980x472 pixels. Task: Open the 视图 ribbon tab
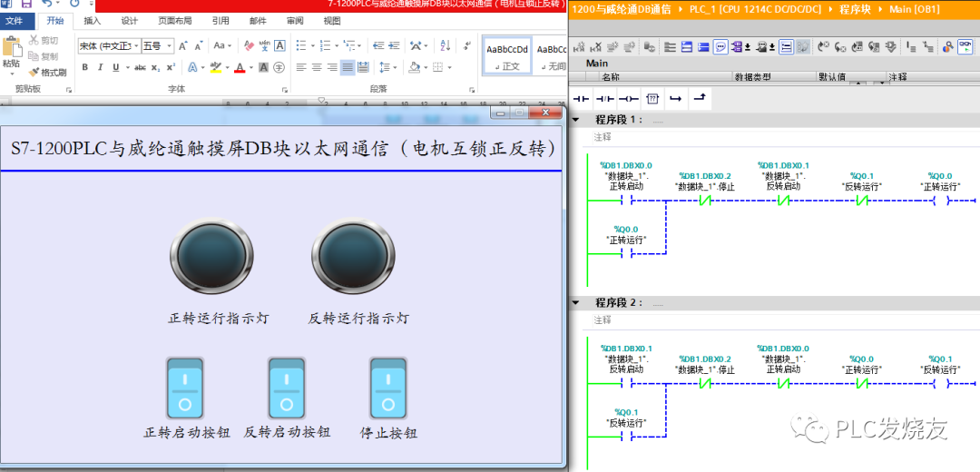pos(332,21)
